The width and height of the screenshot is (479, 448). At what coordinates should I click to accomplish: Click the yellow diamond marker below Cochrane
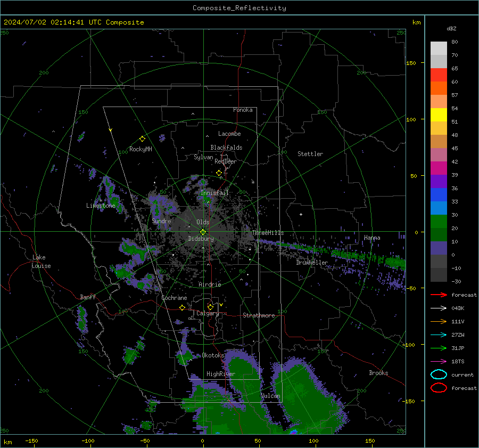click(x=183, y=307)
